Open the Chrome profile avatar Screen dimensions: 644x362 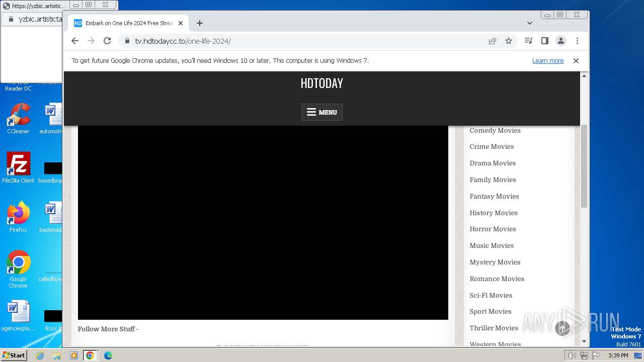pos(560,41)
